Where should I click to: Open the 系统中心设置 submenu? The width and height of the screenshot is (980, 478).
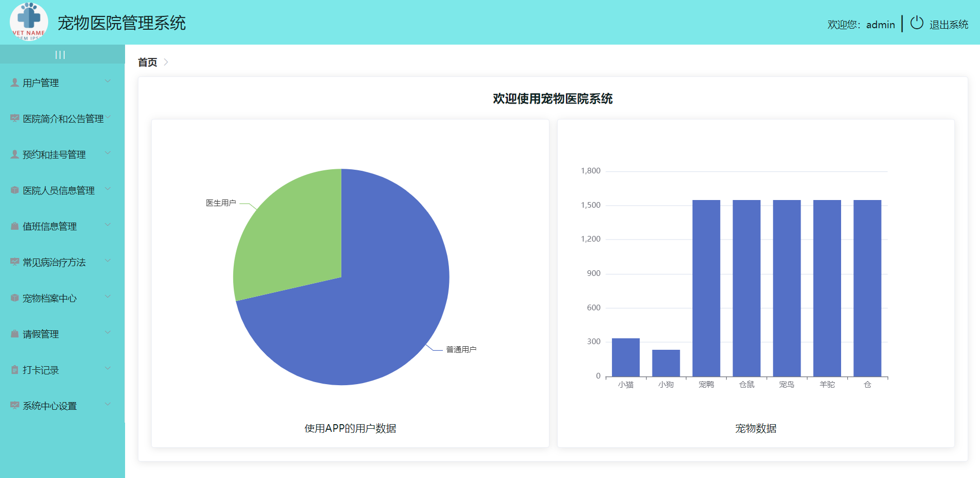pyautogui.click(x=49, y=406)
